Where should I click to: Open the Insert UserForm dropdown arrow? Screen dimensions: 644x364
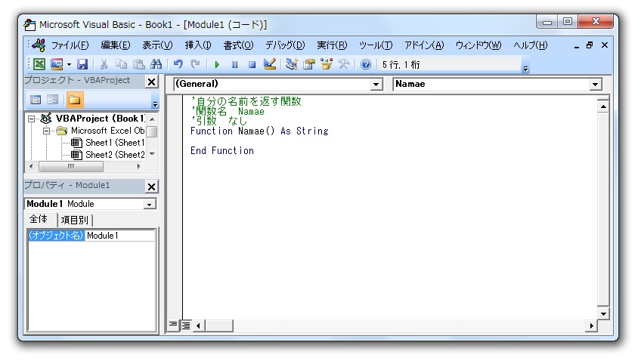(69, 64)
